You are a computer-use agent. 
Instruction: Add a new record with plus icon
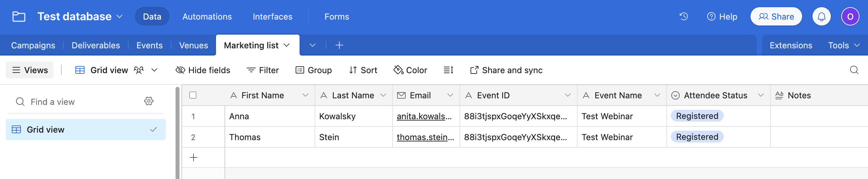[194, 157]
